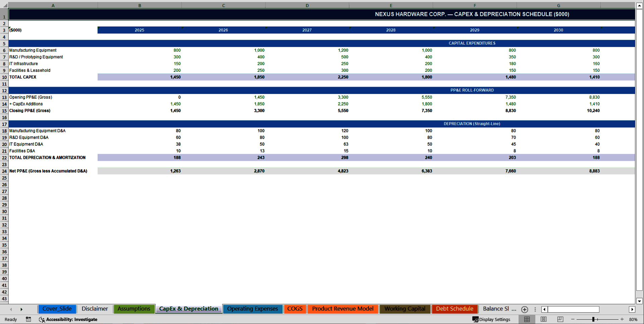Open Display Settings from the status bar

(x=492, y=319)
